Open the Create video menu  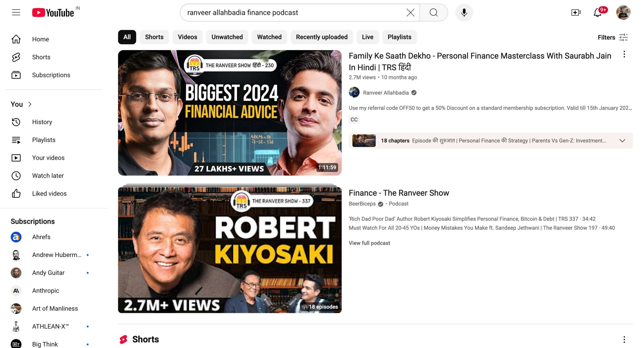click(576, 12)
